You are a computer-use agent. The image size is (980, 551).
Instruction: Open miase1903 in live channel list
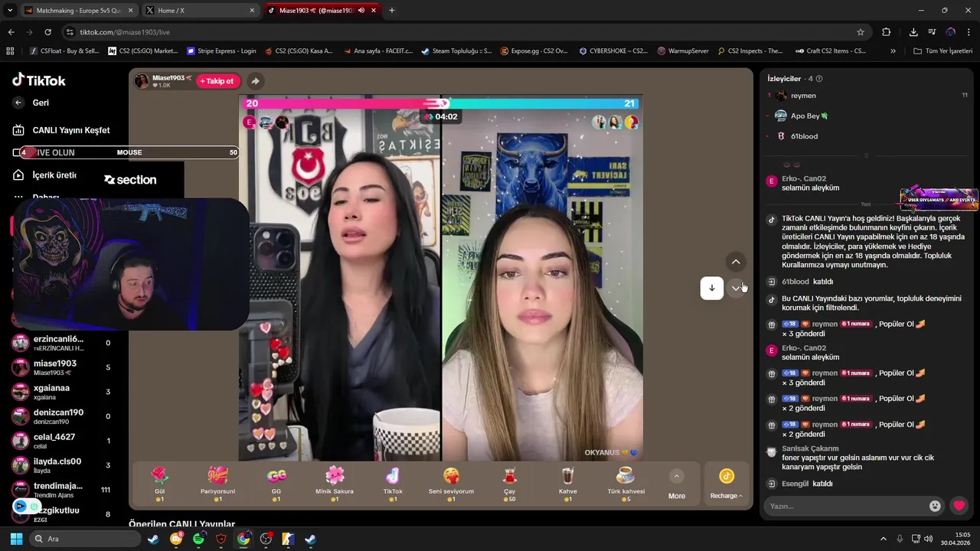(x=61, y=367)
